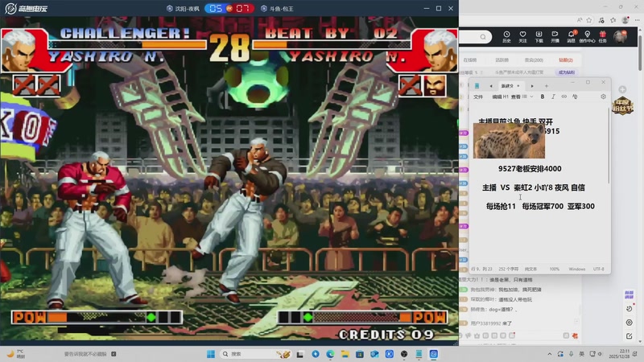Click the game emulator logo in title bar
644x362 pixels.
27,8
